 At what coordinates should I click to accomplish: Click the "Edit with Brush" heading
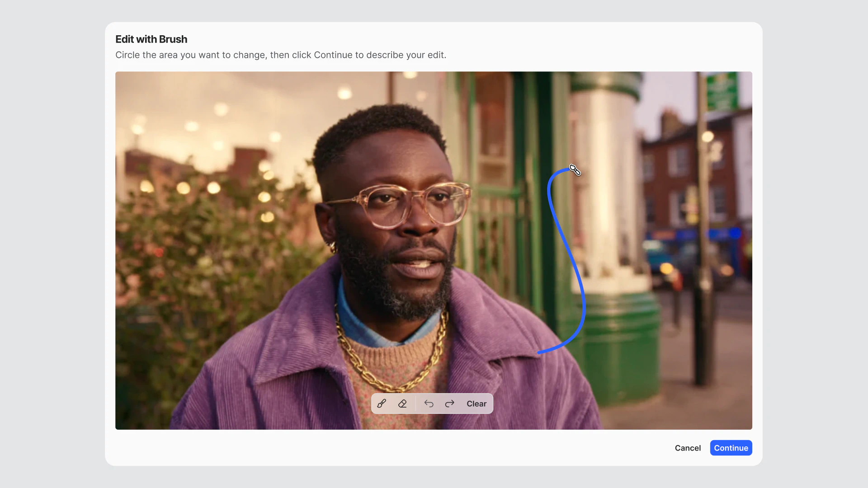pyautogui.click(x=151, y=39)
